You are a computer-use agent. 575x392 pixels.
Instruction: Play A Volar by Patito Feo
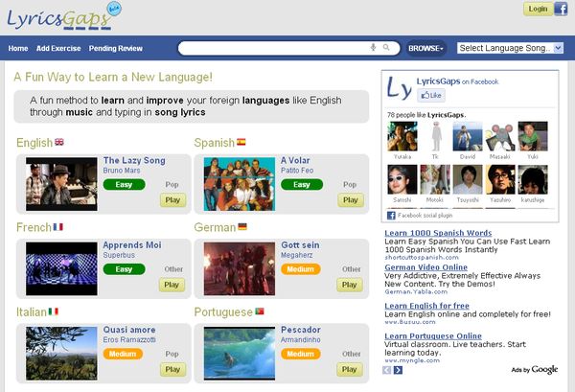coord(351,200)
